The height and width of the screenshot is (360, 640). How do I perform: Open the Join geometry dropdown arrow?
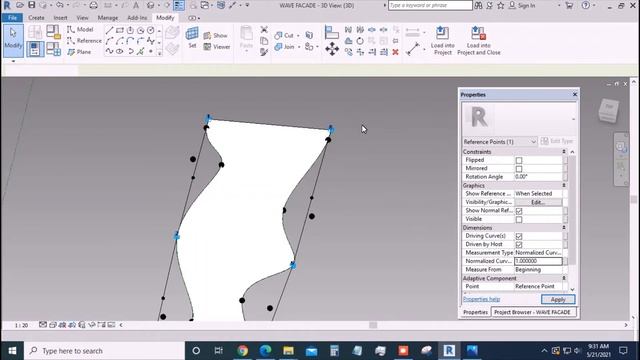tap(299, 47)
